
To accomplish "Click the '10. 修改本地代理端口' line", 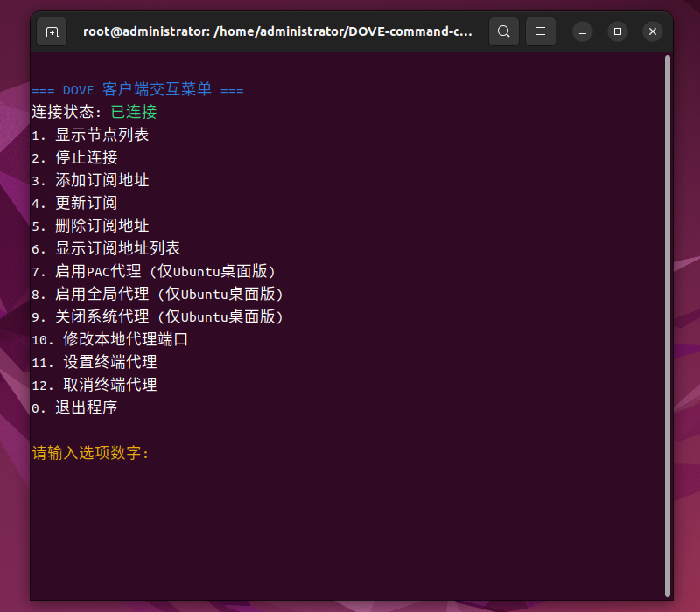I will pyautogui.click(x=110, y=339).
